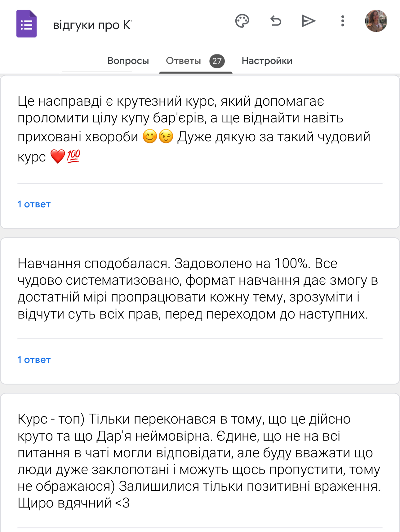Click the smiling face emoji after 'хвороби'
The image size is (400, 532).
(150, 137)
